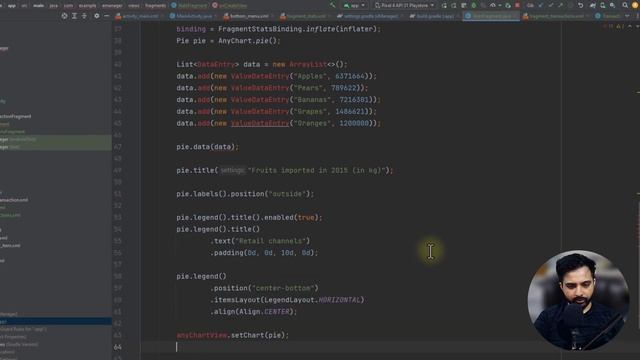Open the Pixel 4 API 31 device dropdown
Image resolution: width=640 pixels, height=360 pixels.
(404, 5)
